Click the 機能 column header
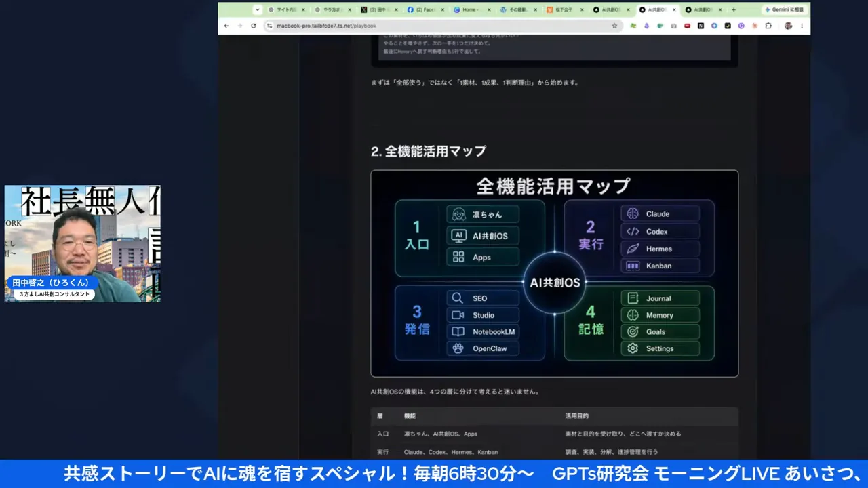The height and width of the screenshot is (488, 868). point(410,416)
